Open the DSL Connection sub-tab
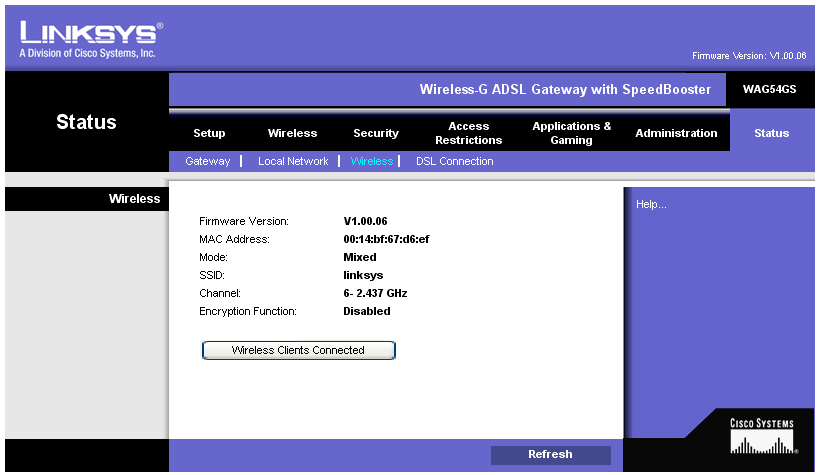The height and width of the screenshot is (475, 820). [454, 161]
